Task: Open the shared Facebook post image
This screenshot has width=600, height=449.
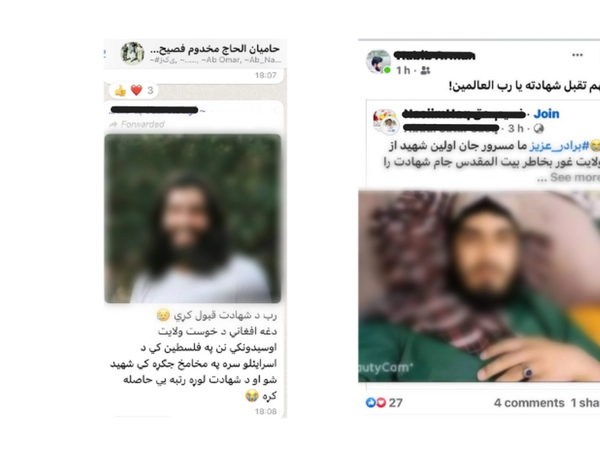Action: [x=479, y=286]
